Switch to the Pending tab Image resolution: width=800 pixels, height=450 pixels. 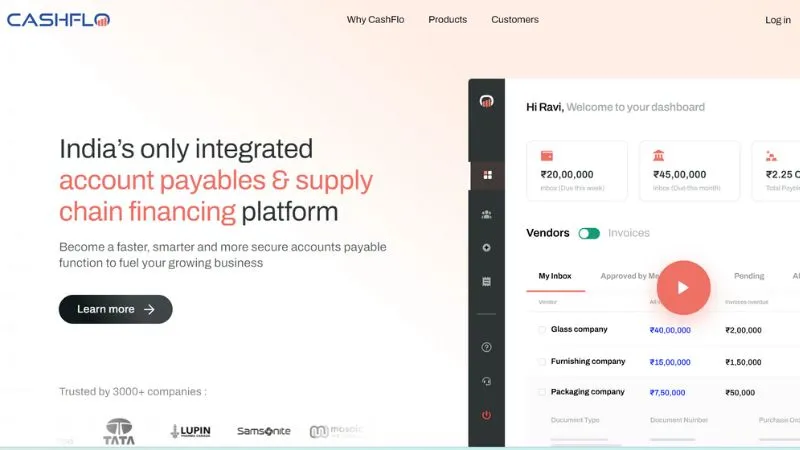click(749, 276)
